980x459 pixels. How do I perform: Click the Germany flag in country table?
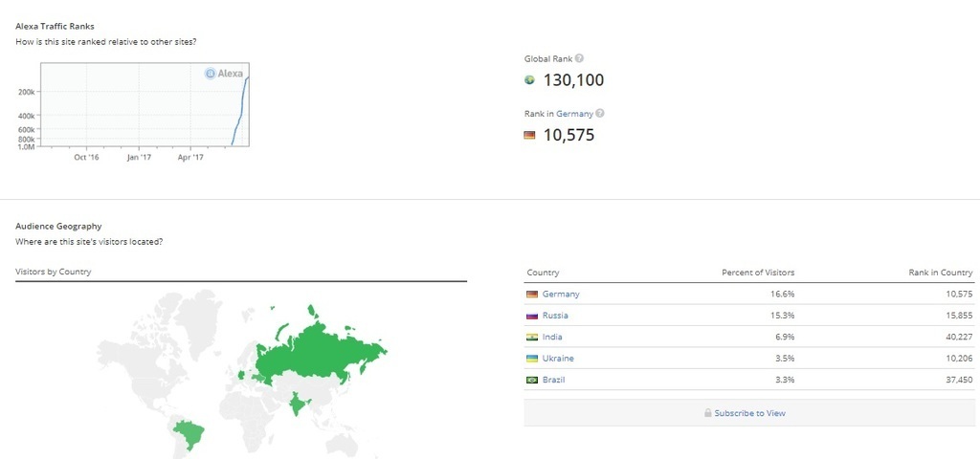[532, 295]
